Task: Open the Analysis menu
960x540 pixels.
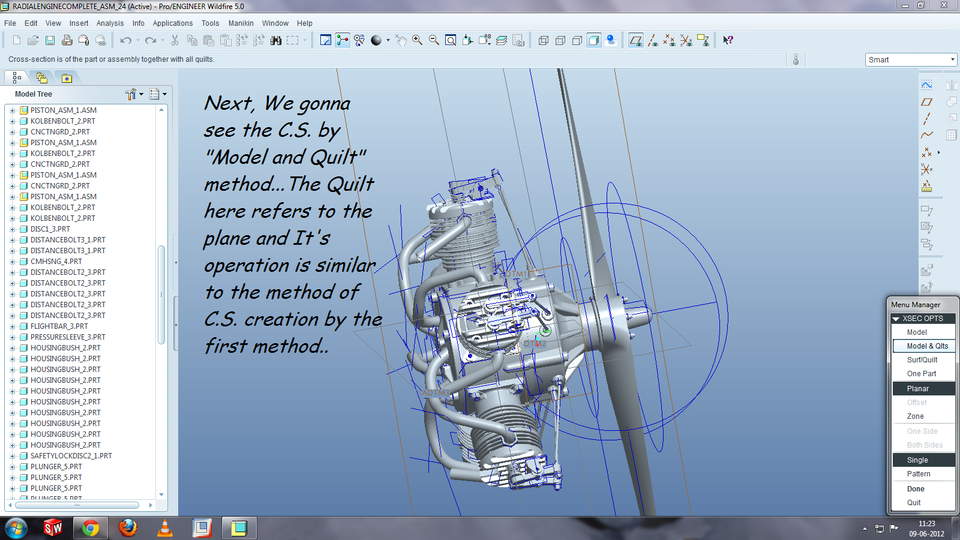Action: tap(110, 22)
